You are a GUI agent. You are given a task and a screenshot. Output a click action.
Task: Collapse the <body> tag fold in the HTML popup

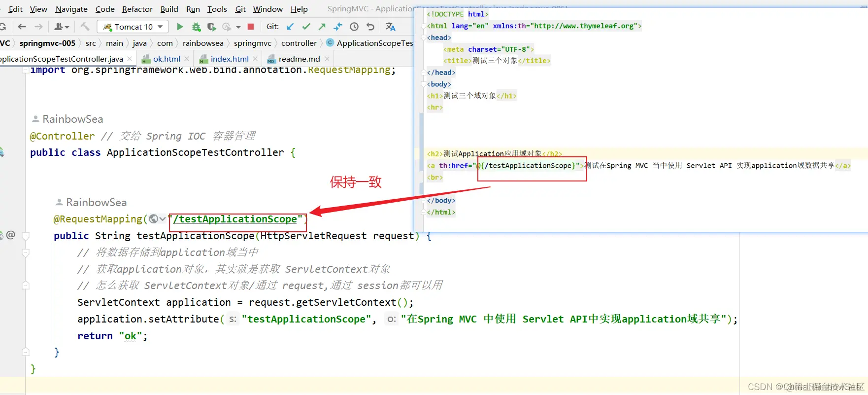coord(423,84)
